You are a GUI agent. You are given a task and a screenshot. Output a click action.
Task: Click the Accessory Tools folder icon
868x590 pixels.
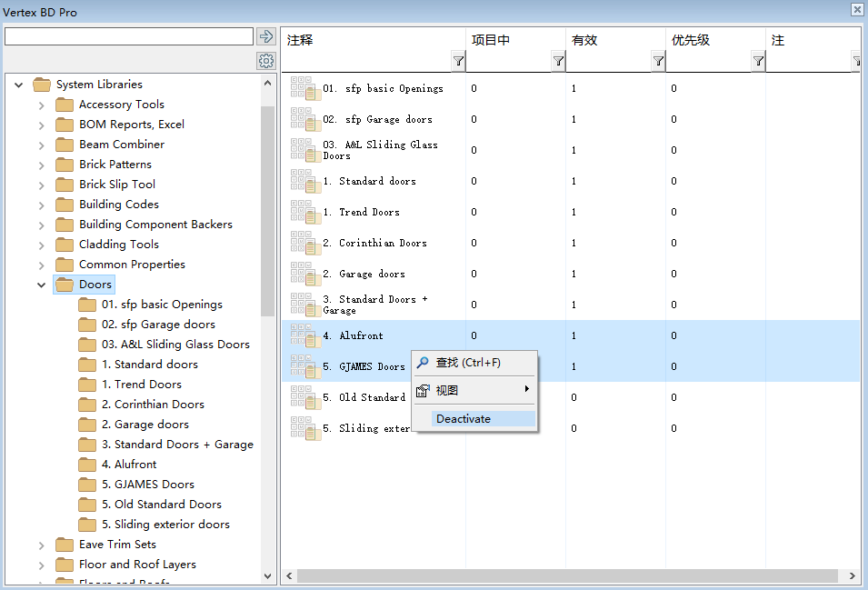click(65, 105)
